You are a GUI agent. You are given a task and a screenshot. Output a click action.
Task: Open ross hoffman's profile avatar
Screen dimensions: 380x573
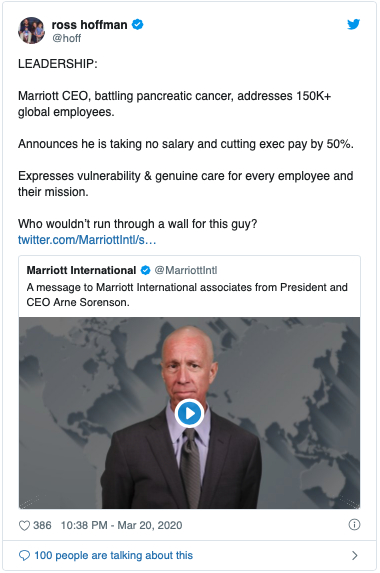point(31,30)
